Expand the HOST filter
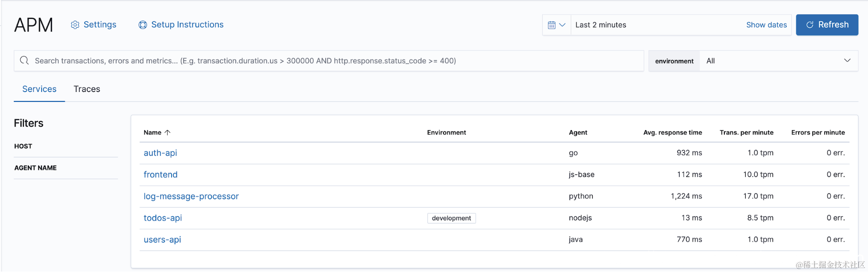Image resolution: width=868 pixels, height=272 pixels. (x=23, y=146)
